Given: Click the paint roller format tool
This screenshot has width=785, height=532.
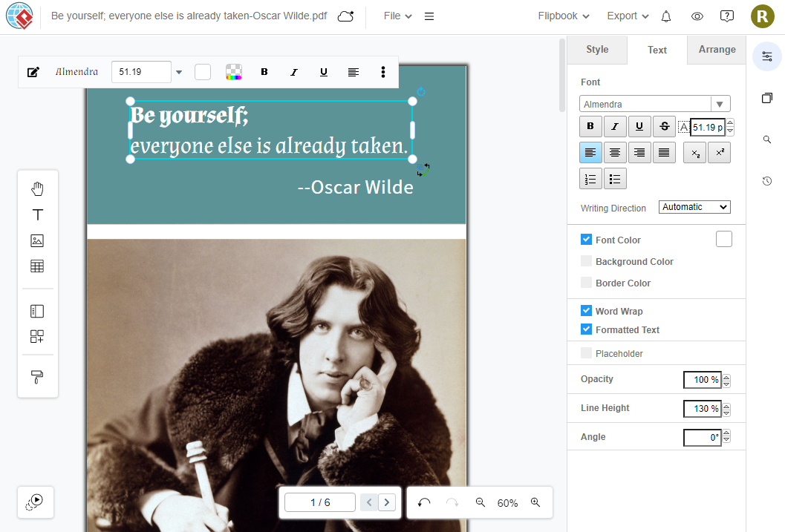Looking at the screenshot, I should (x=37, y=377).
